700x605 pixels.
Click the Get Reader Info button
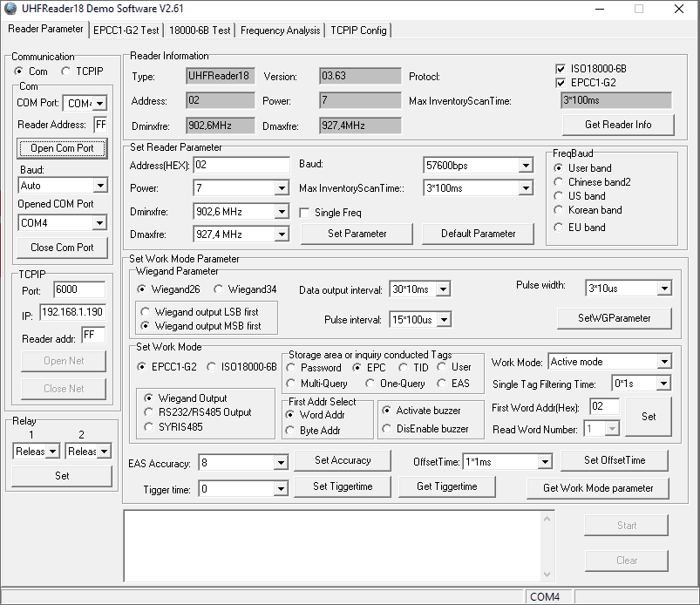[x=618, y=125]
